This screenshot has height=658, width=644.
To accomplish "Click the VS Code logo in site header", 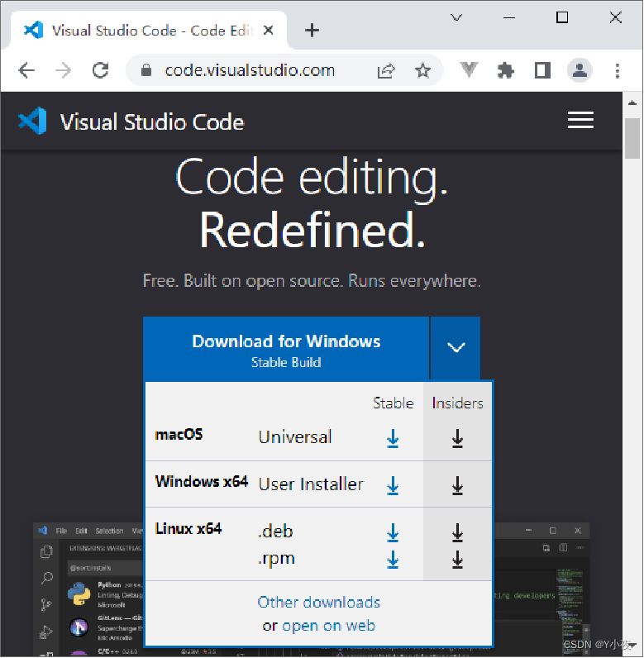I will click(33, 121).
